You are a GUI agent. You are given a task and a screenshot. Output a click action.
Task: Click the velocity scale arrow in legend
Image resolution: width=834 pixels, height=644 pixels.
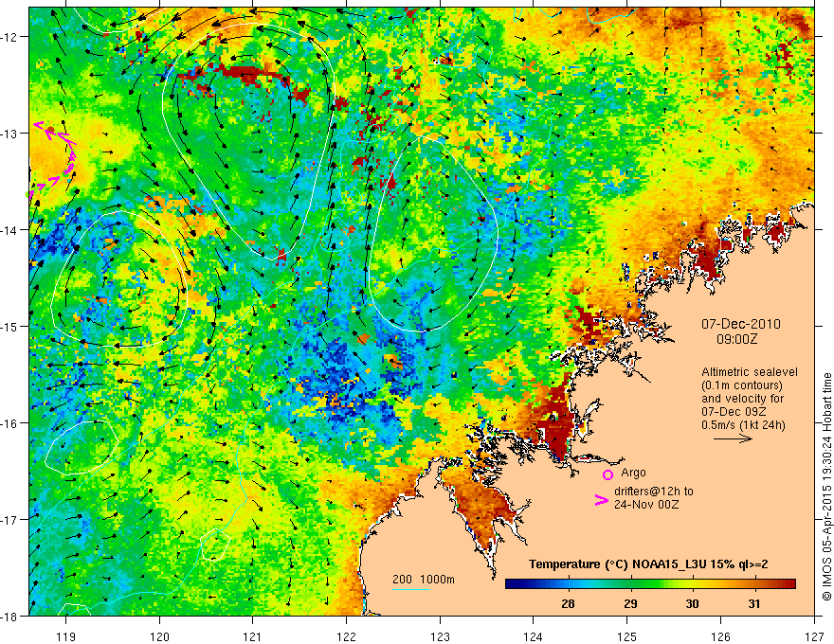[733, 438]
